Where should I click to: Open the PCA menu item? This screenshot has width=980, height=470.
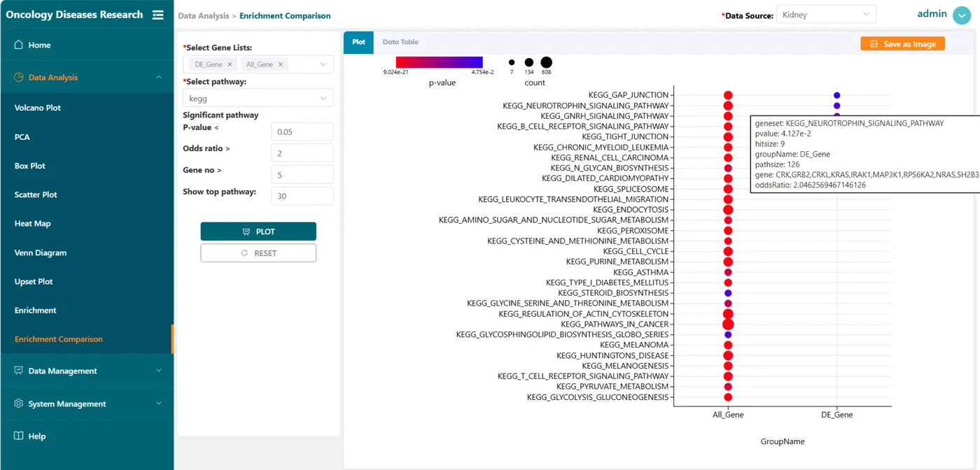tap(22, 137)
